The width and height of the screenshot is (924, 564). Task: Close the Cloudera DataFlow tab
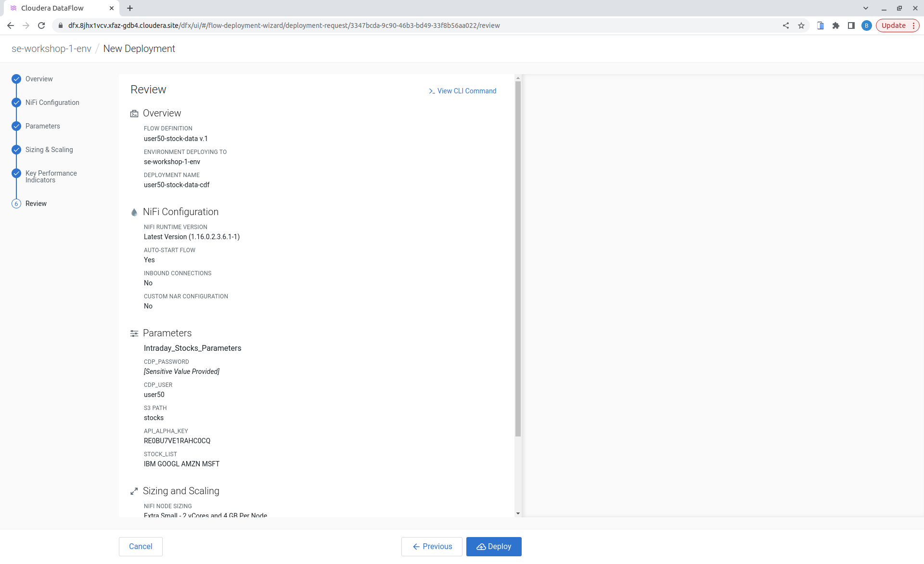click(x=112, y=8)
